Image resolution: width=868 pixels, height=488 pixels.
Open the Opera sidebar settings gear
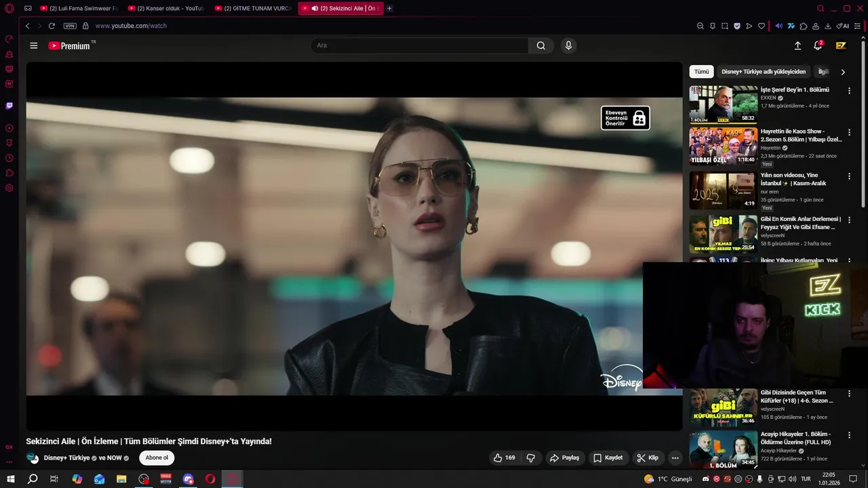(x=9, y=188)
